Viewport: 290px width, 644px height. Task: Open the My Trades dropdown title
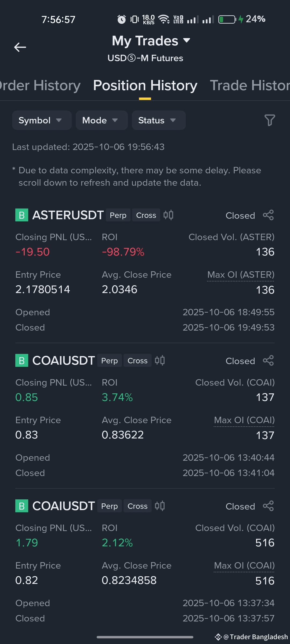coord(151,41)
